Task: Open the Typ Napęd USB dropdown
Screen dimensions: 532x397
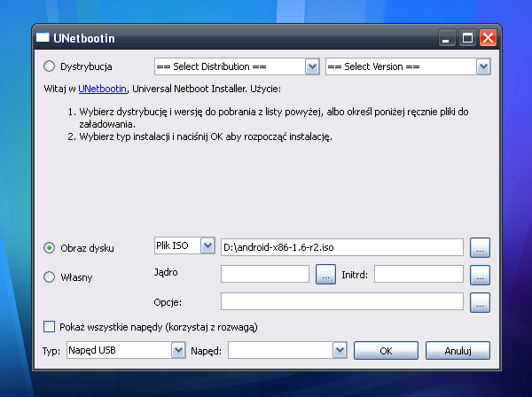Action: tap(126, 350)
